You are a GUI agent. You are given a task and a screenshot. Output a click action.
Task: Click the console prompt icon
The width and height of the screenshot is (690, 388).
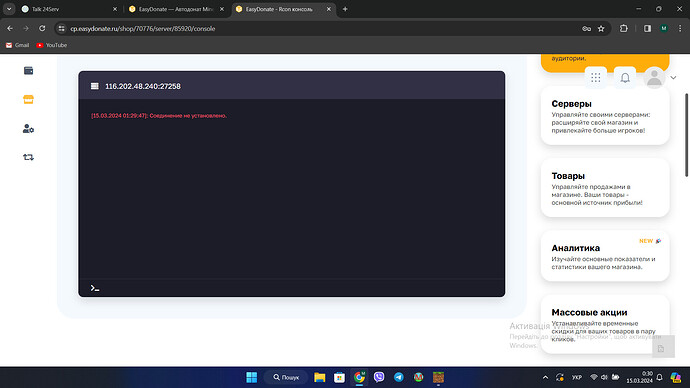tap(95, 288)
